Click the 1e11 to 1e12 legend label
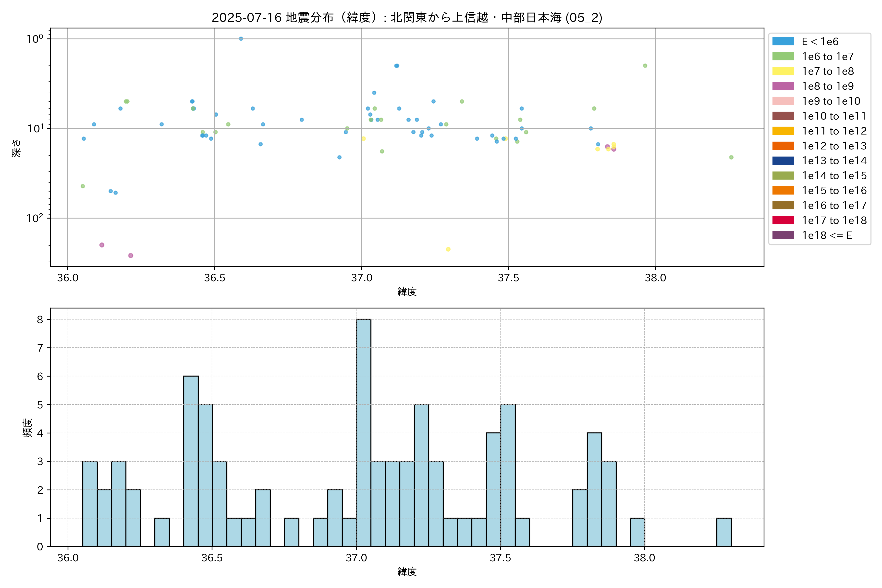 point(834,131)
